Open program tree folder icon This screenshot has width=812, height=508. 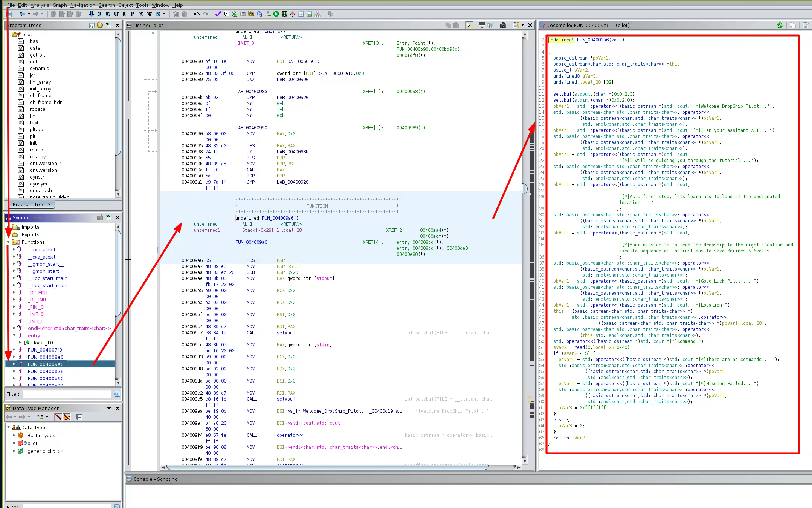click(100, 25)
